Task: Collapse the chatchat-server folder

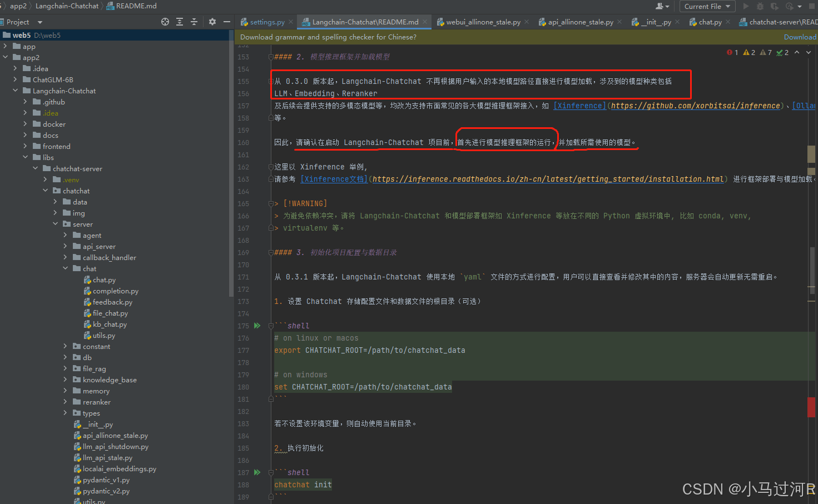Action: pos(36,168)
